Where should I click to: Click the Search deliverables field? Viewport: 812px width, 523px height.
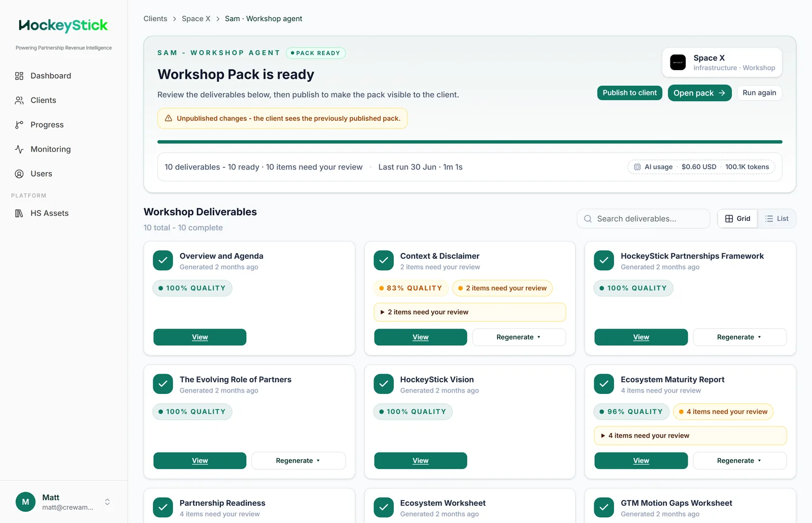643,219
